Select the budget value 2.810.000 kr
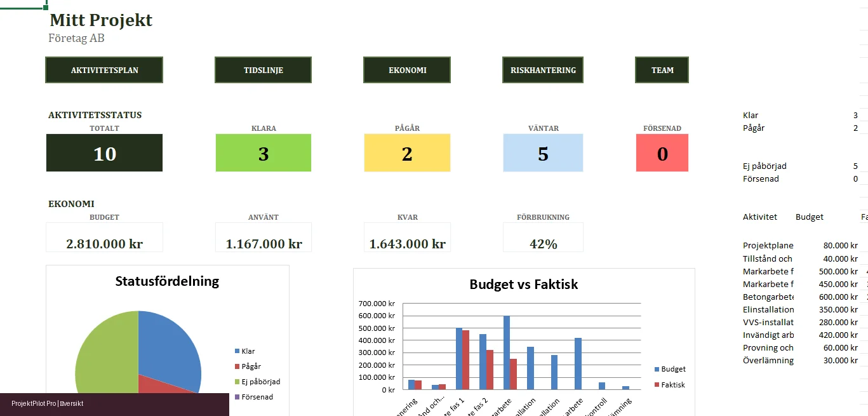Screen dimensions: 868x416 point(104,244)
